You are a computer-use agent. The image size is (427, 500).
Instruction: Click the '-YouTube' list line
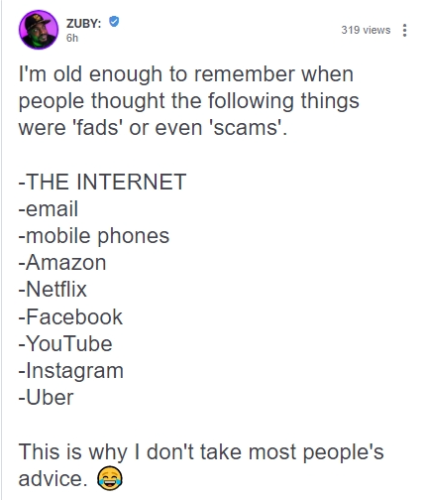[65, 344]
